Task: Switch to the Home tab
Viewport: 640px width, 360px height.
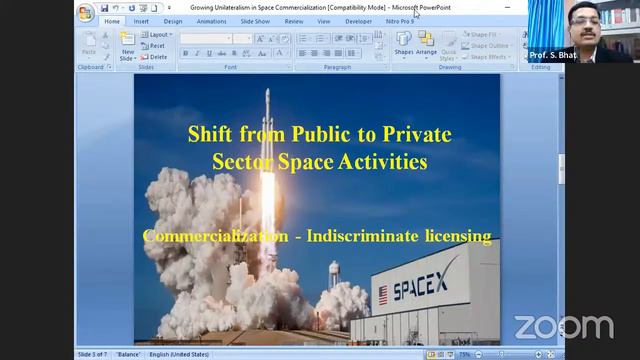Action: point(112,21)
